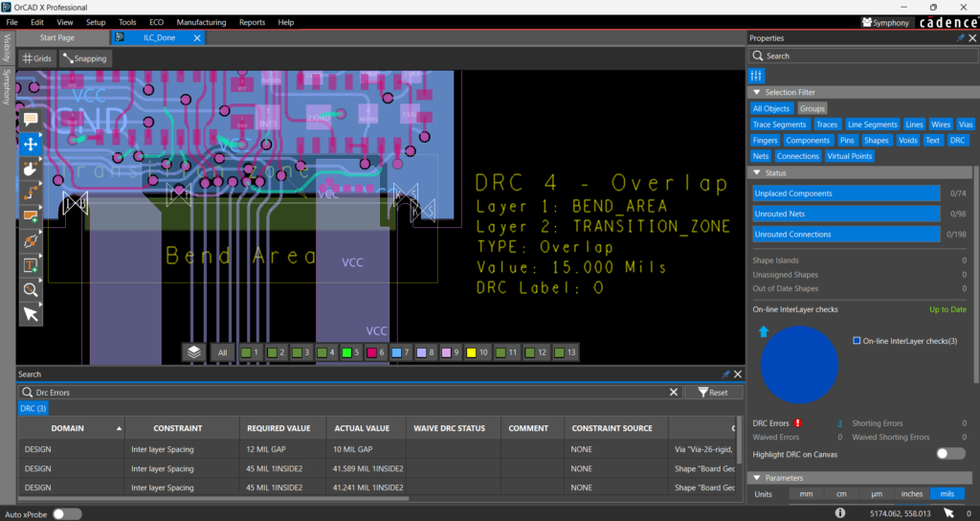Select layer 6 pink color swatch
Screen dimensions: 980x521
[x=371, y=352]
